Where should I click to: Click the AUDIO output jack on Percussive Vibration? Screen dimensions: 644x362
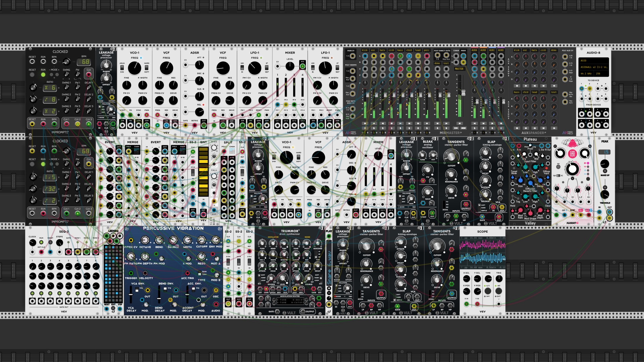coord(216,304)
